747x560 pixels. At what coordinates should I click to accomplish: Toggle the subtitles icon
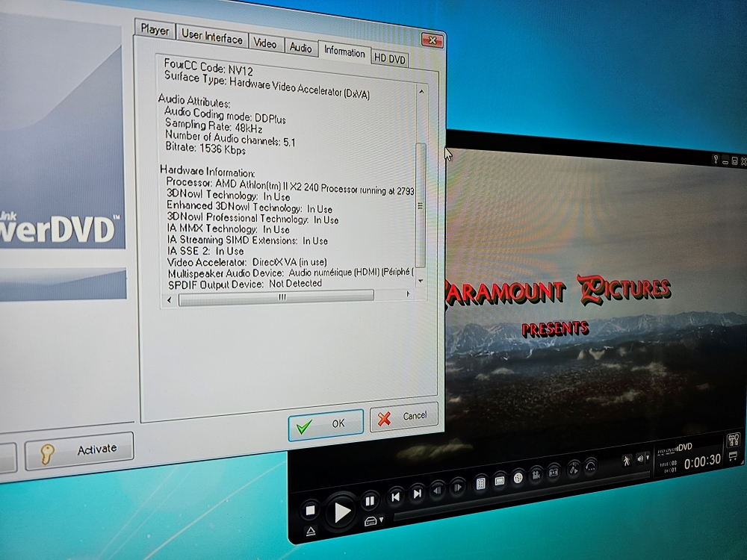click(499, 481)
